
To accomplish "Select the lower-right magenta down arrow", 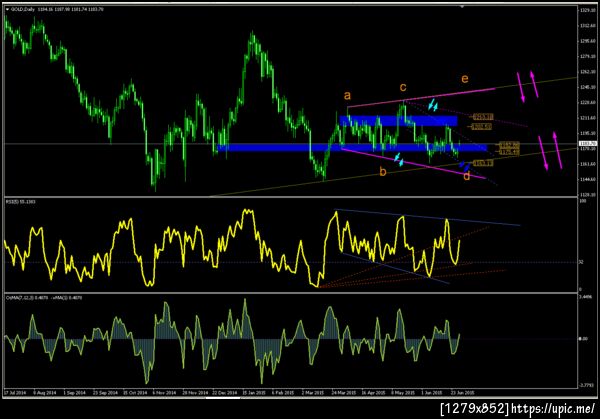I will tap(543, 153).
